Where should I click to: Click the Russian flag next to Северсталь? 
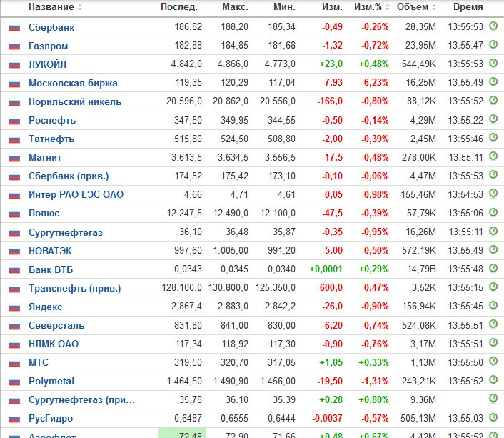(14, 327)
